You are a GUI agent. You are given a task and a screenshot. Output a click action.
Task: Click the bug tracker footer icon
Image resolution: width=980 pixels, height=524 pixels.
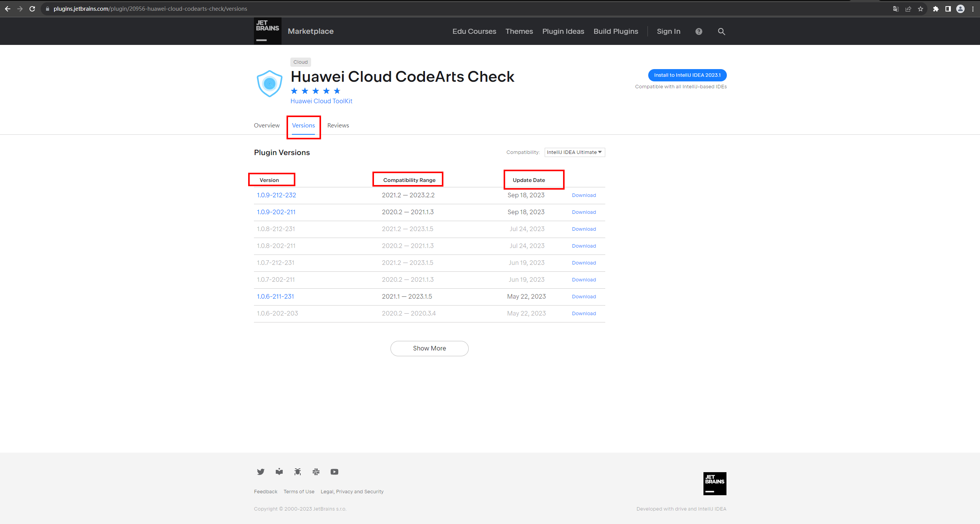[297, 472]
